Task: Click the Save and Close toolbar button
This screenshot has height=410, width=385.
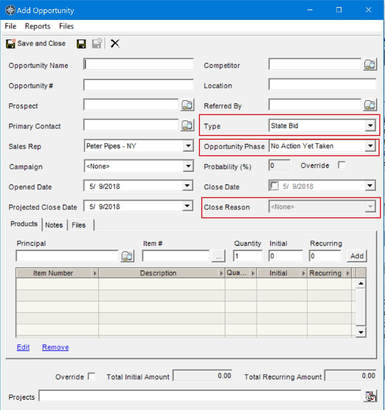Action: tap(36, 43)
